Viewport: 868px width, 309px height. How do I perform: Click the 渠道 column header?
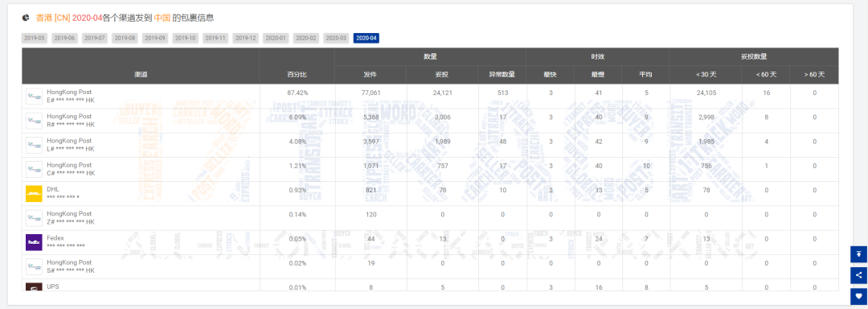(x=141, y=74)
